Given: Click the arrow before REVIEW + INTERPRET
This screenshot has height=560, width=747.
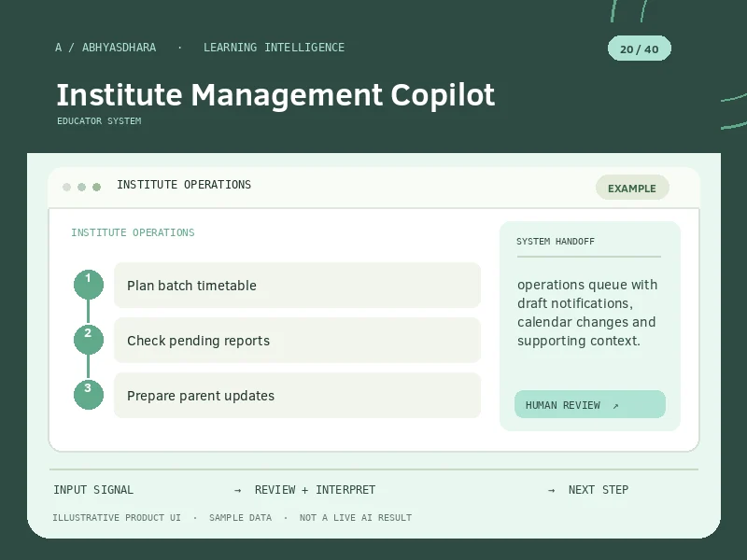Looking at the screenshot, I should pos(238,490).
